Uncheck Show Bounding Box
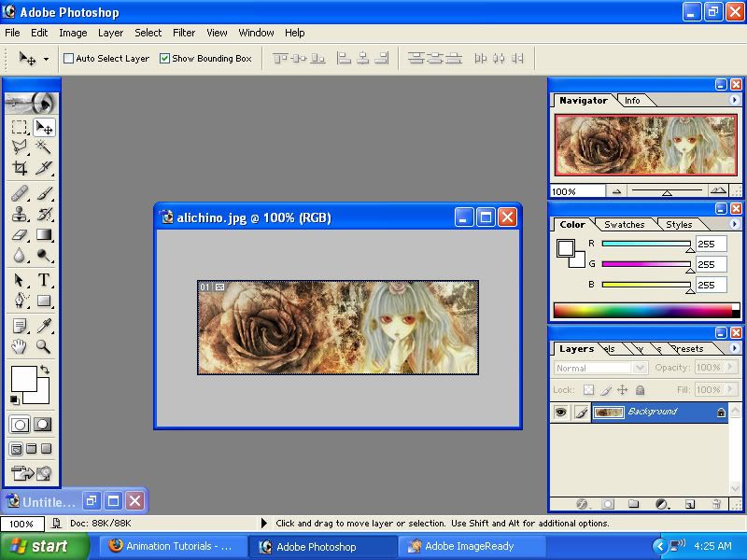 165,59
